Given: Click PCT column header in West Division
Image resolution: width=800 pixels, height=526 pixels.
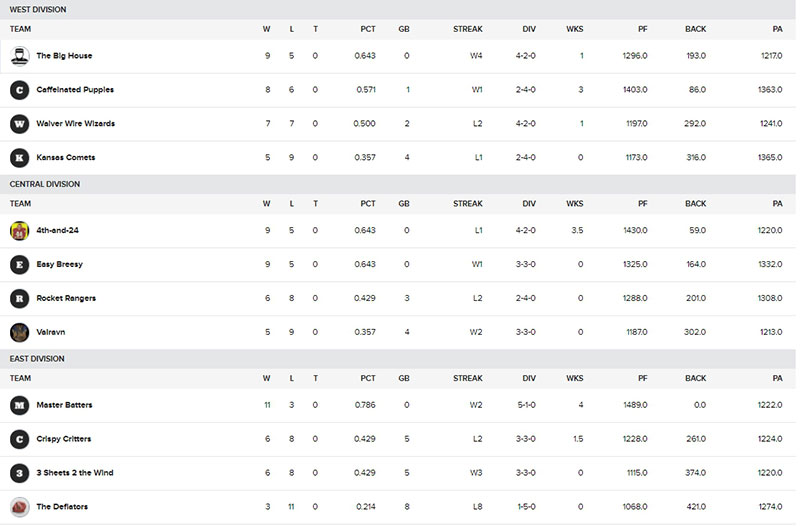Looking at the screenshot, I should pos(368,29).
